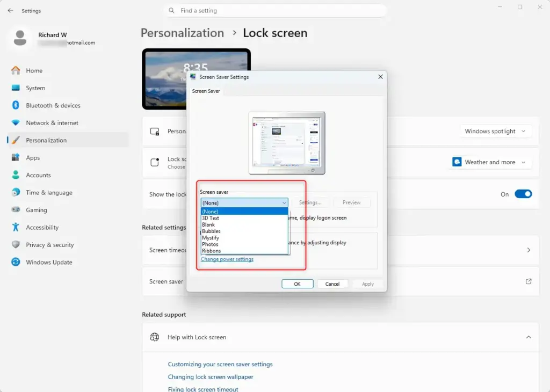Click the Screen Saver Settings title icon
550x392 pixels.
[193, 76]
